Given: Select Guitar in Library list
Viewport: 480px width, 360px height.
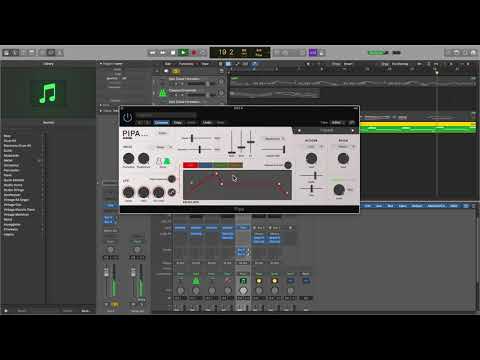Looking at the screenshot, I should click(x=8, y=151).
